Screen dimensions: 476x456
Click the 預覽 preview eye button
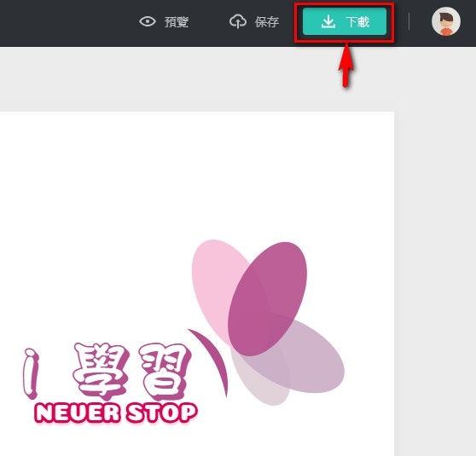point(164,22)
